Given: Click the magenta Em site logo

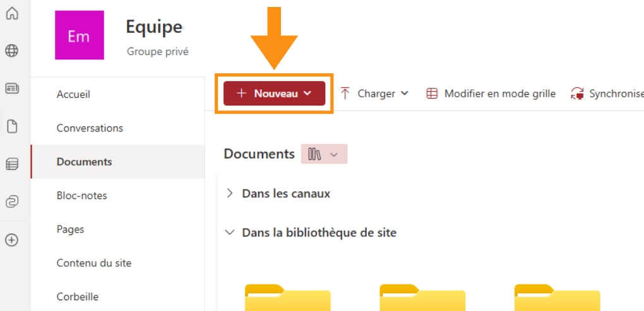Looking at the screenshot, I should tap(79, 36).
